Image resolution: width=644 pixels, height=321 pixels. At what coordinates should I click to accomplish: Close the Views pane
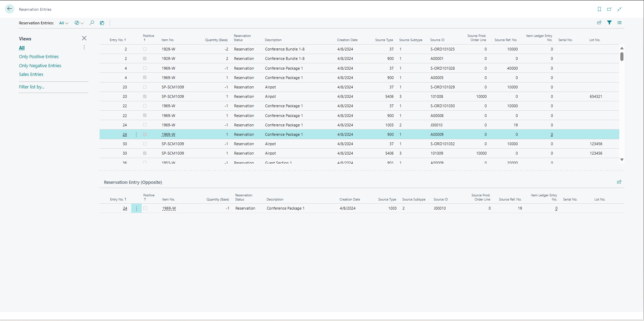[84, 38]
